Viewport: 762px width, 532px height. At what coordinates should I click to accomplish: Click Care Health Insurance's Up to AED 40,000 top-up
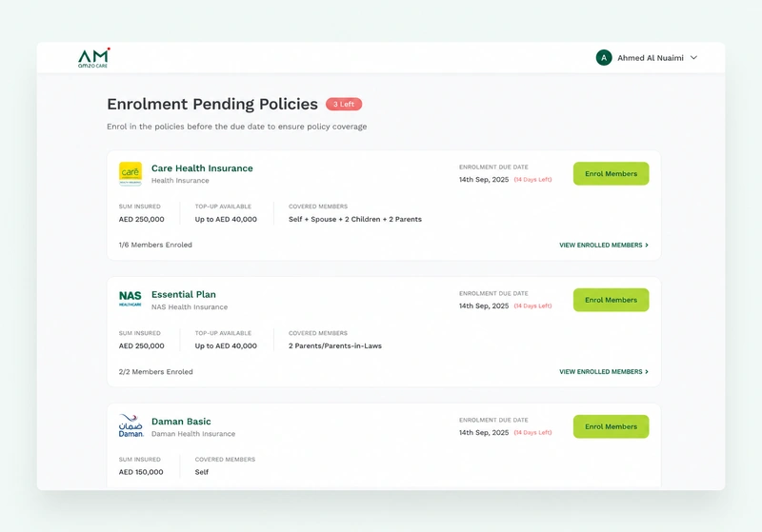tap(226, 220)
